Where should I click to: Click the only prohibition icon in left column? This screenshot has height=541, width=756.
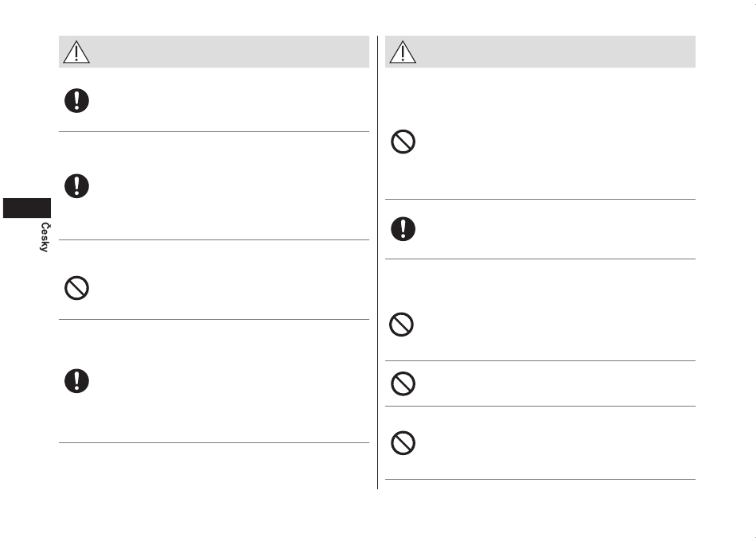point(76,288)
